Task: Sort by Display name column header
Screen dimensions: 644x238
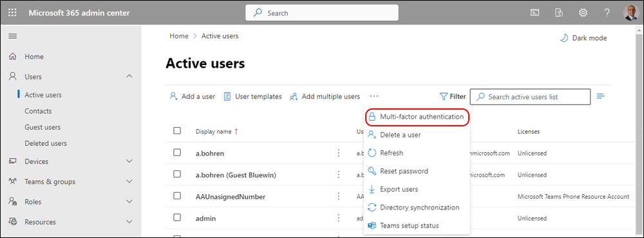Action: (217, 132)
